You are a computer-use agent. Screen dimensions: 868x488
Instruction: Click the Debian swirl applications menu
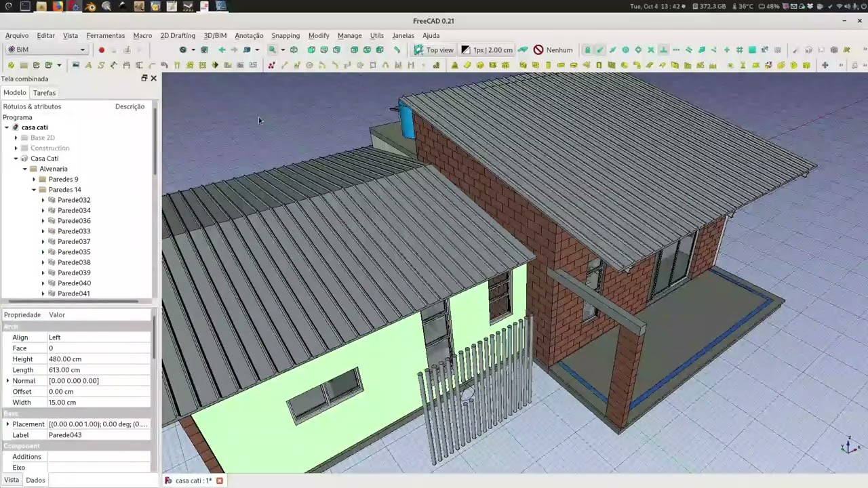pyautogui.click(x=8, y=6)
